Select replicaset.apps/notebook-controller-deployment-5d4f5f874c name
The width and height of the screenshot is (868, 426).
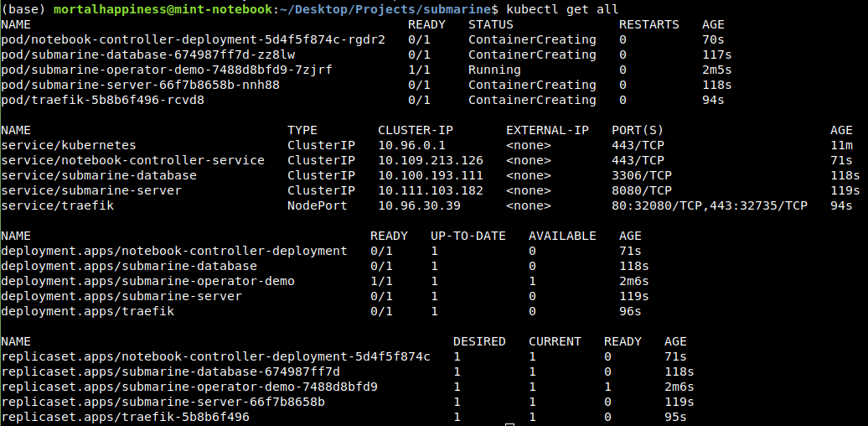coord(216,356)
